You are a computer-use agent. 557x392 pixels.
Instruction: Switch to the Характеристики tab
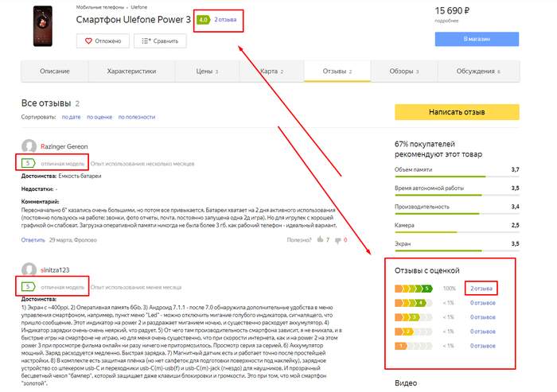point(130,72)
